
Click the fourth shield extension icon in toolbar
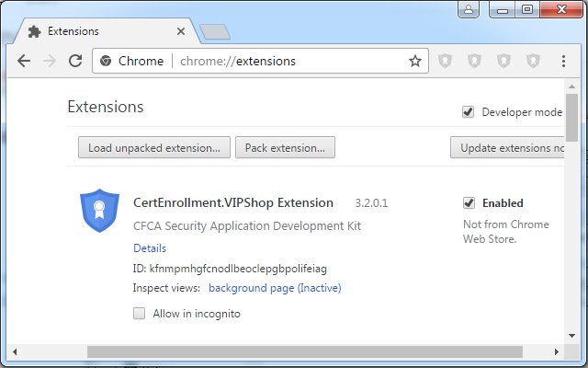tap(533, 61)
